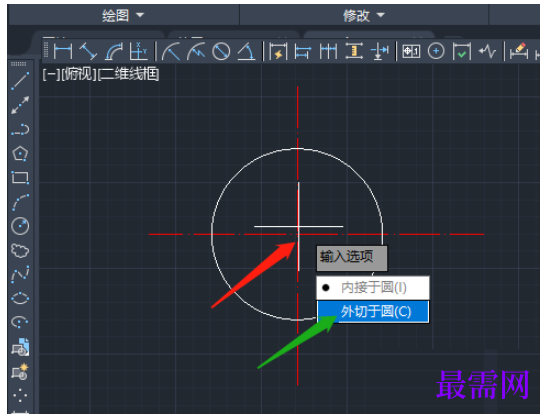
Task: Select the Arc Length dimension tool
Action: 114,51
